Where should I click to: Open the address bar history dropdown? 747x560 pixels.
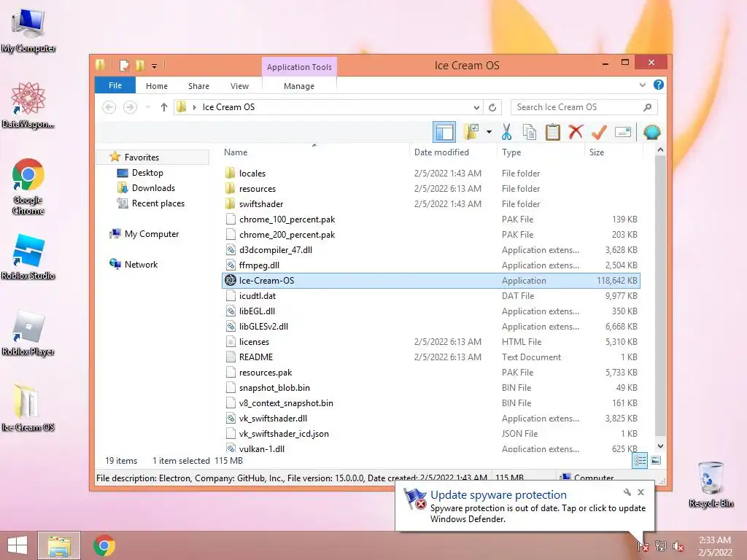tap(476, 107)
